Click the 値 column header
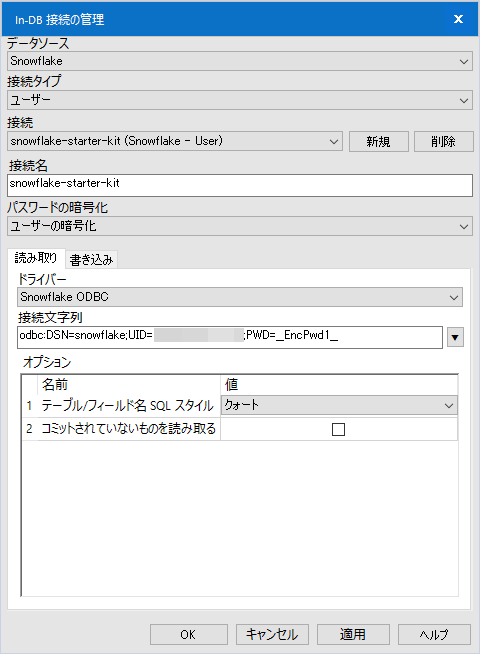This screenshot has width=480, height=654. (339, 385)
